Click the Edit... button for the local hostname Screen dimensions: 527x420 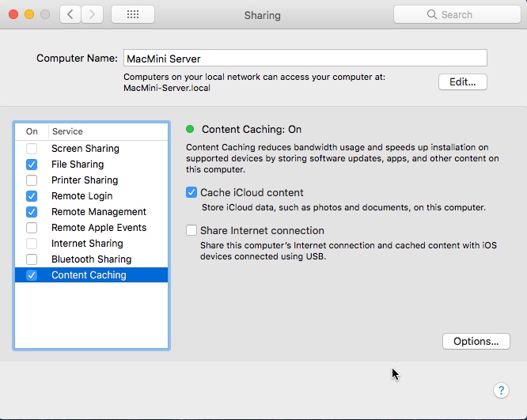pos(462,82)
